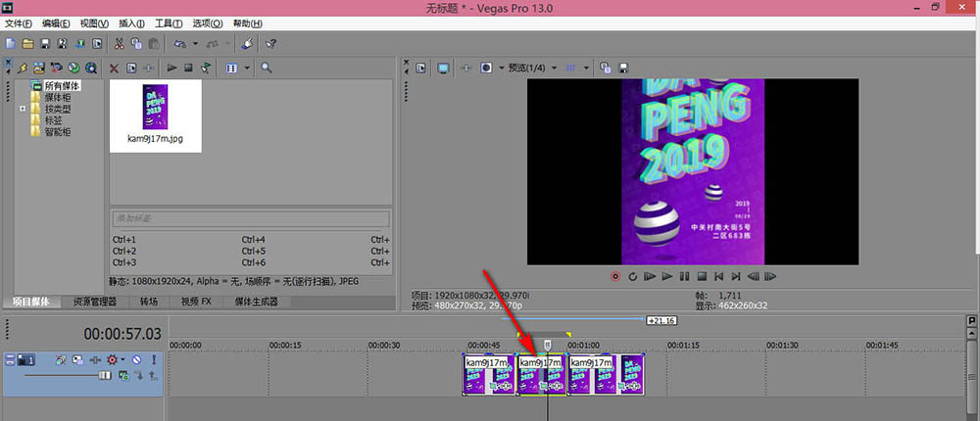Expand the 按类型 tree node

point(23,109)
